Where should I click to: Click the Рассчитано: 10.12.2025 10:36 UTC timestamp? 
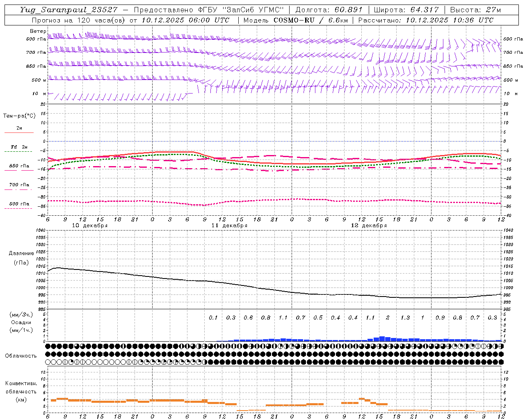(x=426, y=20)
